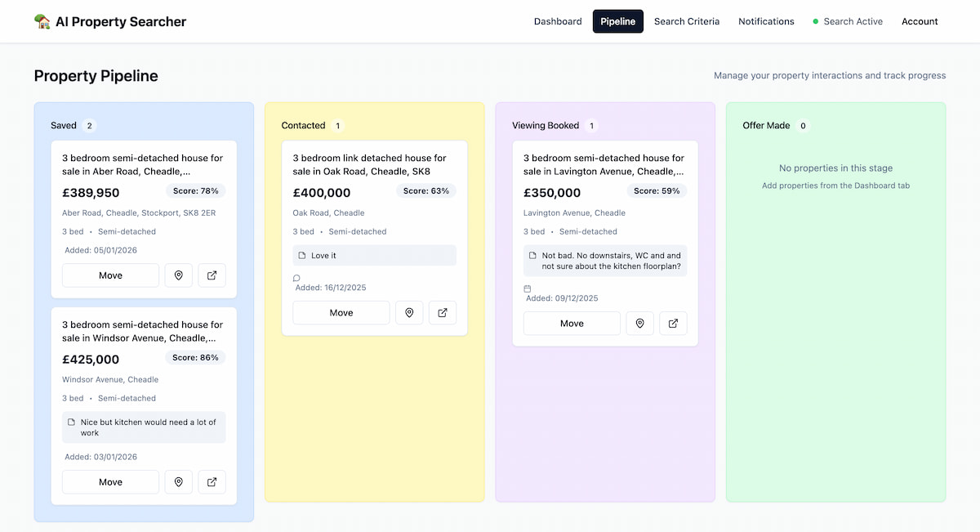Screen dimensions: 980x532
Task: Open map location for the Aber Road property
Action: click(178, 275)
